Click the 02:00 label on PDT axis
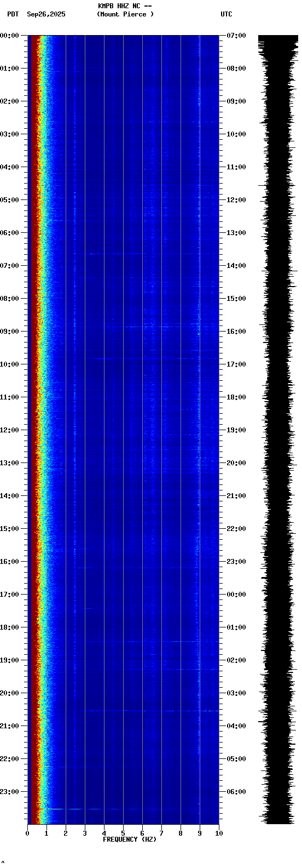The width and height of the screenshot is (302, 868). (x=10, y=101)
